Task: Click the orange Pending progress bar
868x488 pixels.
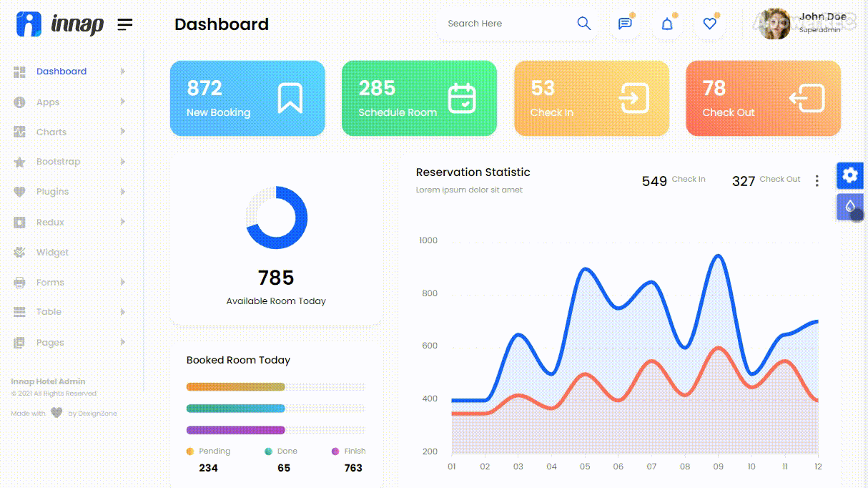Action: tap(235, 387)
